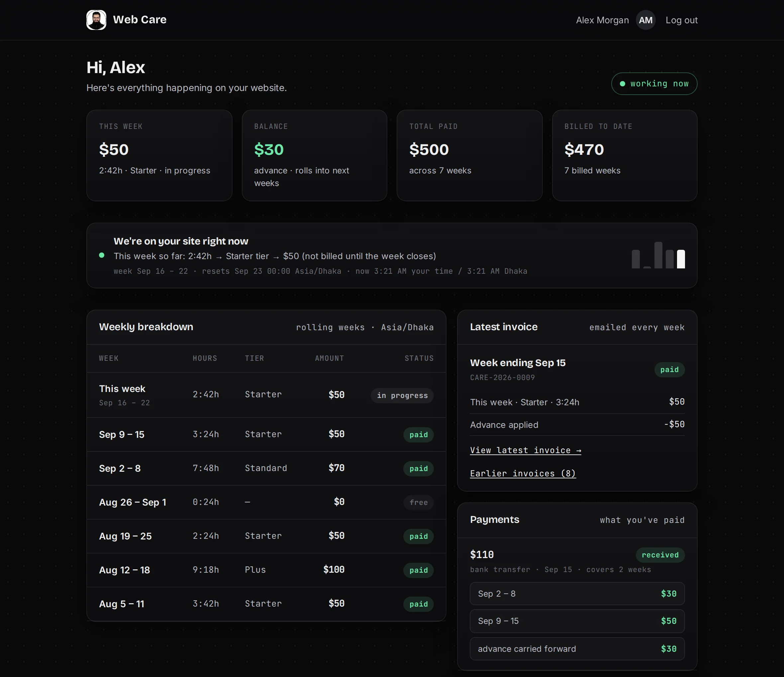This screenshot has width=784, height=677.
Task: Click the weekly activity bar chart
Action: click(x=658, y=255)
